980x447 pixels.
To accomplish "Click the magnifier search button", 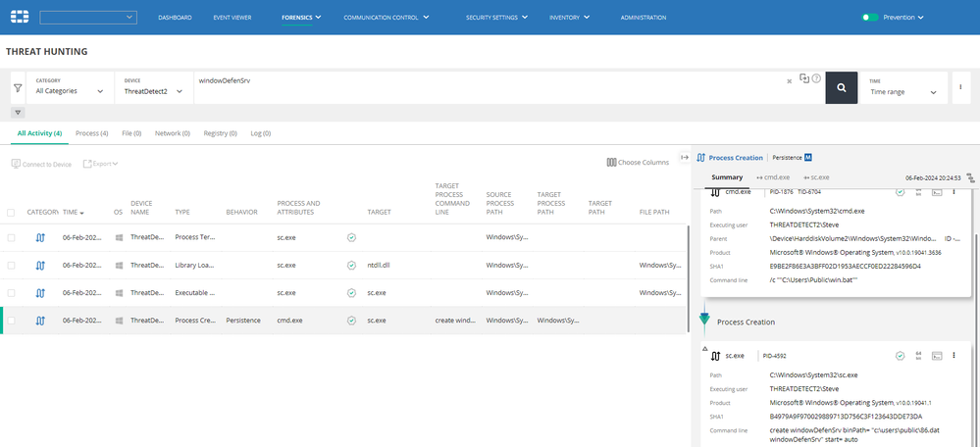I will tap(841, 87).
